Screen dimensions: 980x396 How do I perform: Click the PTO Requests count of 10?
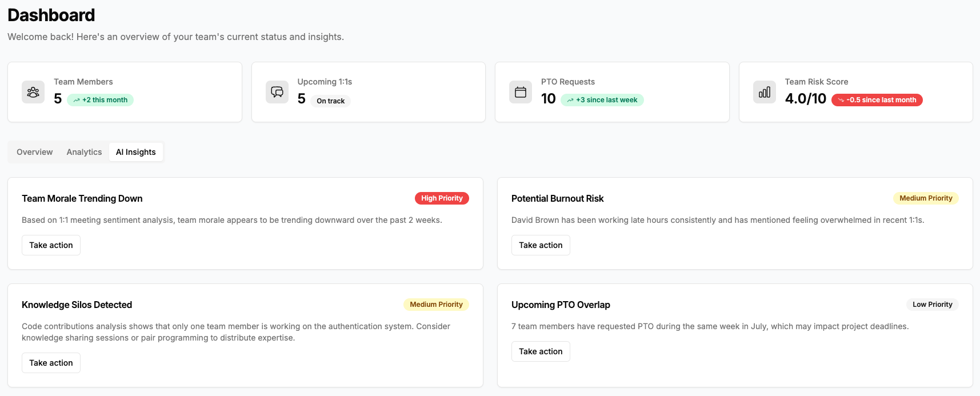549,99
